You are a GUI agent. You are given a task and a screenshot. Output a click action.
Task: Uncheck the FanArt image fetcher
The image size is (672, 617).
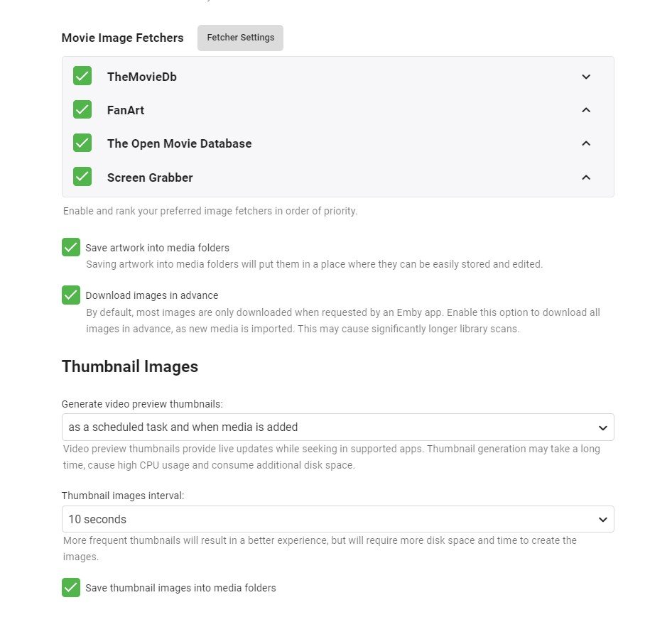(82, 109)
